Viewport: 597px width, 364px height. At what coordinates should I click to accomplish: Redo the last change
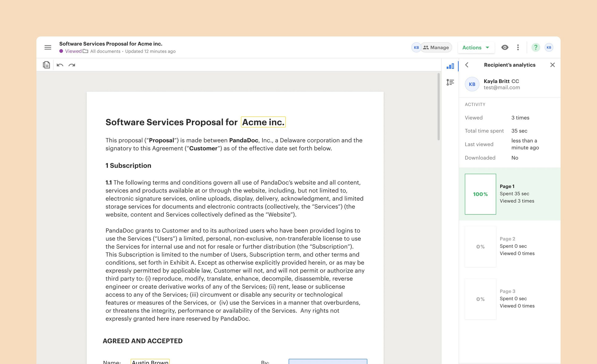coord(72,65)
